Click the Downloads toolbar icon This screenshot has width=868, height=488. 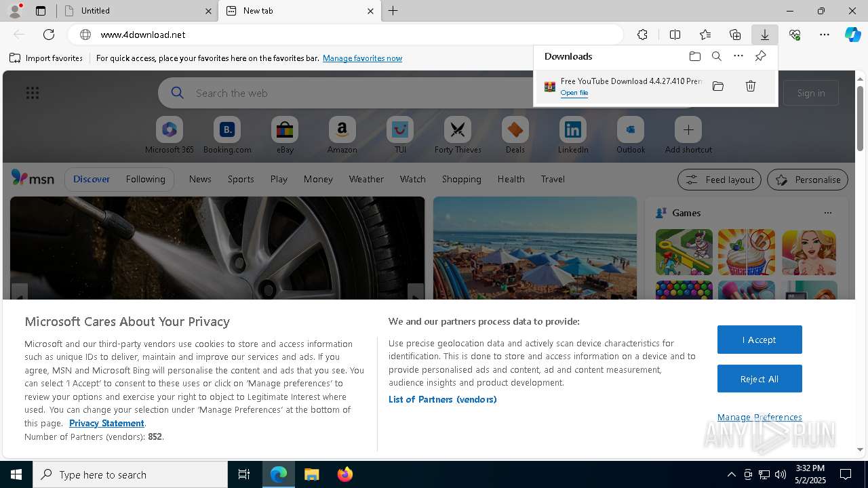765,35
